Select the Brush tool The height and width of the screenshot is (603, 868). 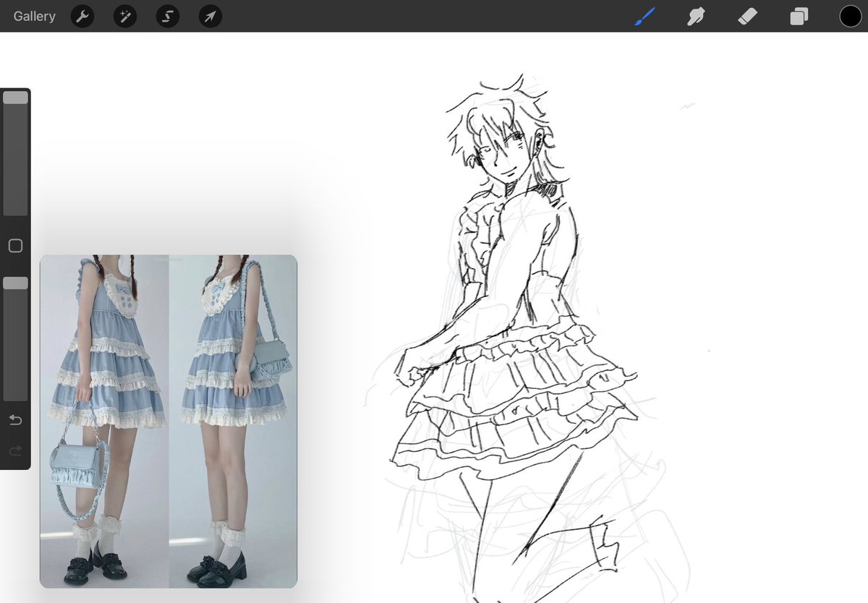point(644,16)
